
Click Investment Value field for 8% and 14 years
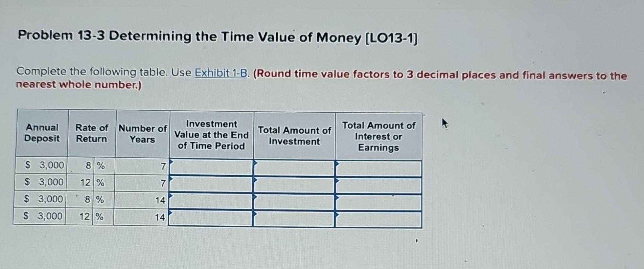[211, 200]
